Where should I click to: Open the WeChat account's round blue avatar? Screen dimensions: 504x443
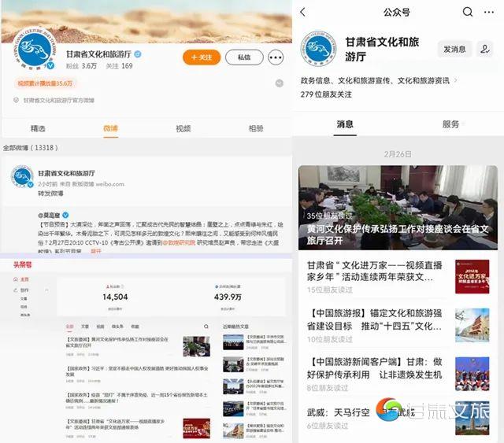click(x=318, y=49)
